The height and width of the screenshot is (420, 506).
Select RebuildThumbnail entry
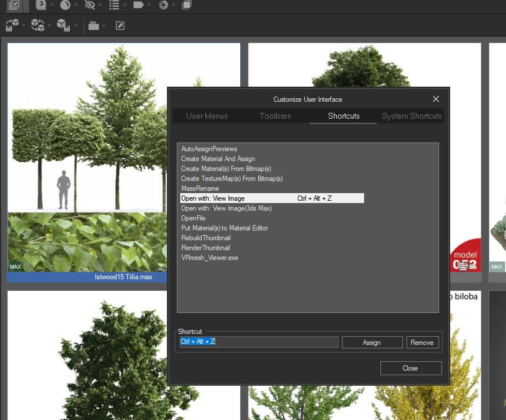click(206, 238)
